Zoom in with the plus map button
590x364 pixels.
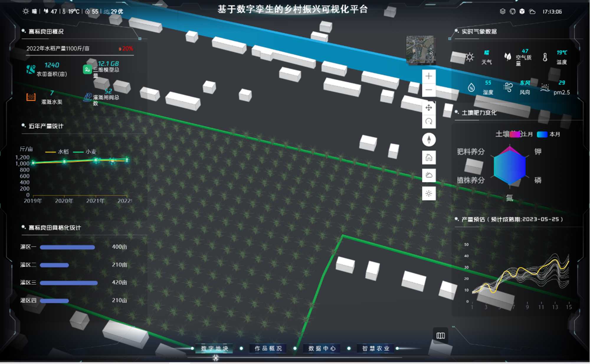tap(429, 76)
